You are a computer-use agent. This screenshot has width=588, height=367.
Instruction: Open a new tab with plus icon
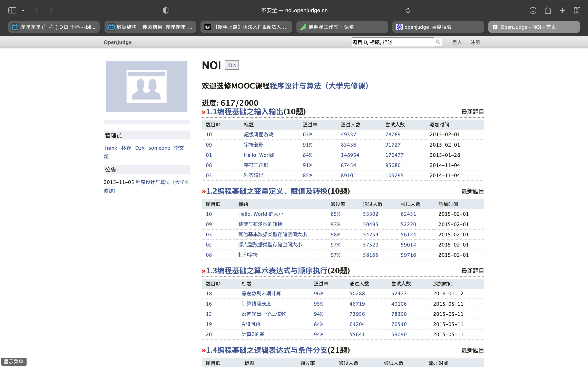562,10
